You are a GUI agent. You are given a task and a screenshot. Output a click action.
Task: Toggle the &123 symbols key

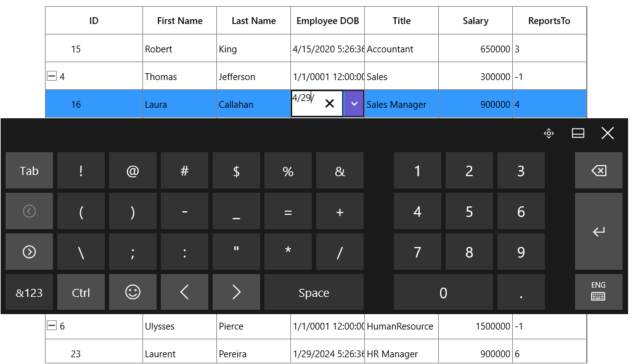click(29, 292)
